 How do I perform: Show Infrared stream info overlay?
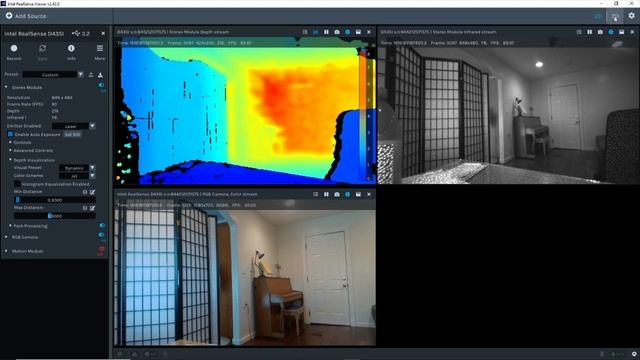(x=611, y=32)
